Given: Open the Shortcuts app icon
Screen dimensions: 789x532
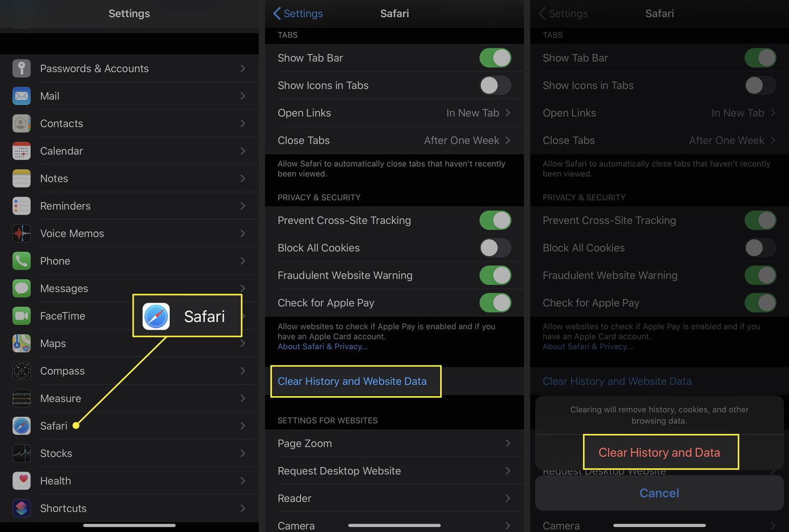Looking at the screenshot, I should (x=21, y=508).
